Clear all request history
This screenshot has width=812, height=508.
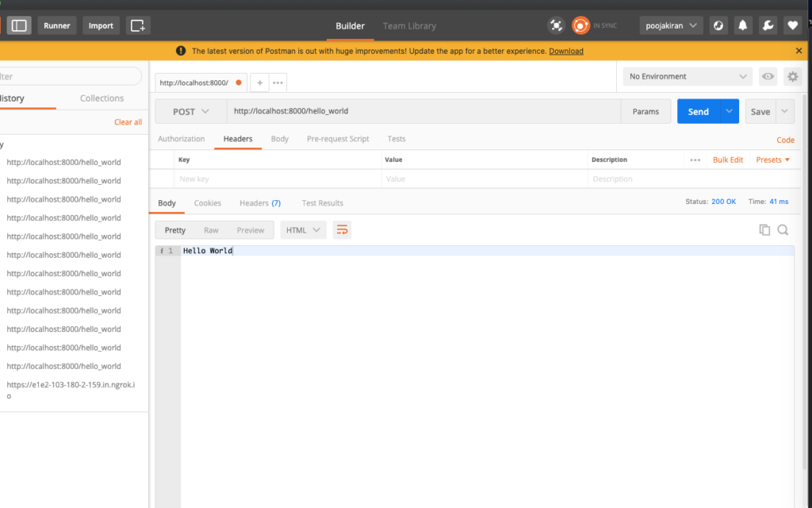pos(128,121)
